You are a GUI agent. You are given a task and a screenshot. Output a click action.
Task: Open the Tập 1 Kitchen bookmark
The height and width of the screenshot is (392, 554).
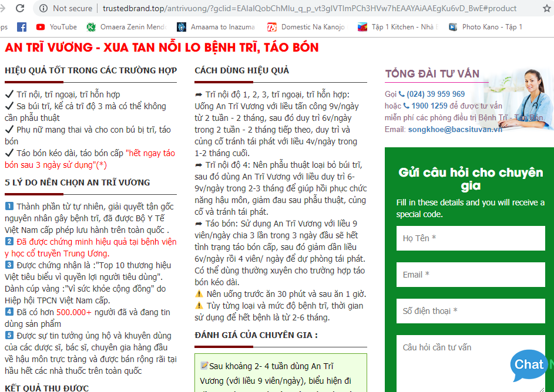click(x=398, y=27)
